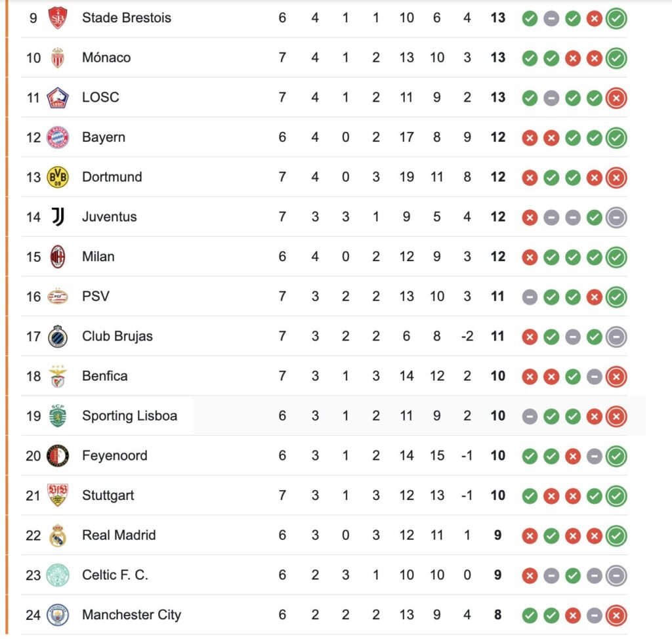Open the Mónaco team link

tap(106, 58)
